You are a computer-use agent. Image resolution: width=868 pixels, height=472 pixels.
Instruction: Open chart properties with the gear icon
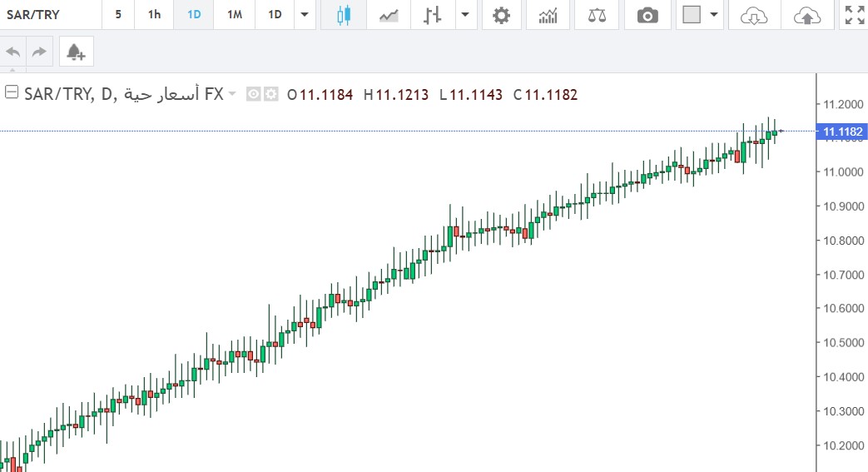tap(500, 15)
